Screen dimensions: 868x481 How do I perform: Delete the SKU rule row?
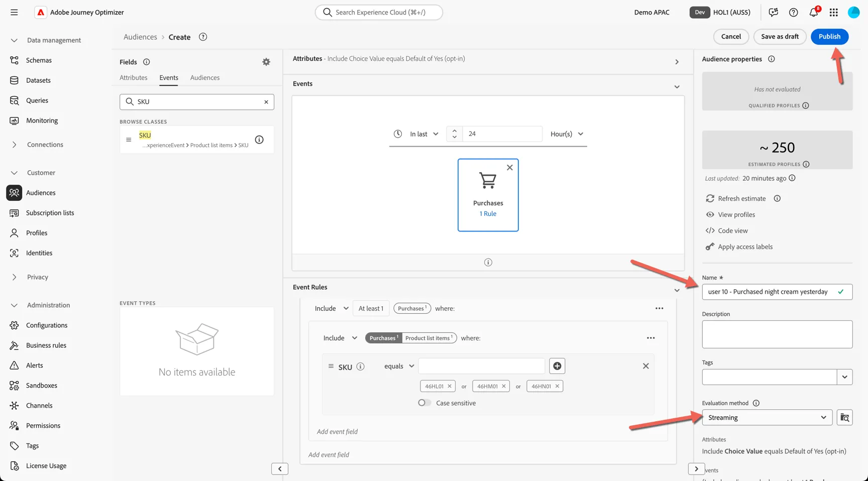coord(646,366)
